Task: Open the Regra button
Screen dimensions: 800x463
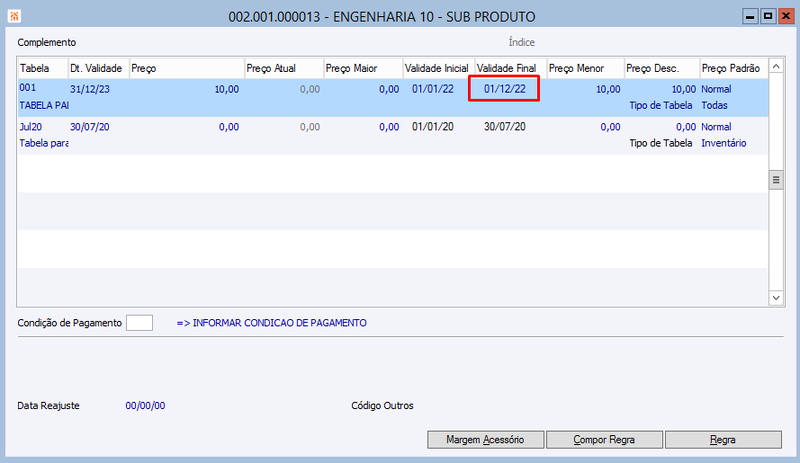Action: [x=723, y=440]
